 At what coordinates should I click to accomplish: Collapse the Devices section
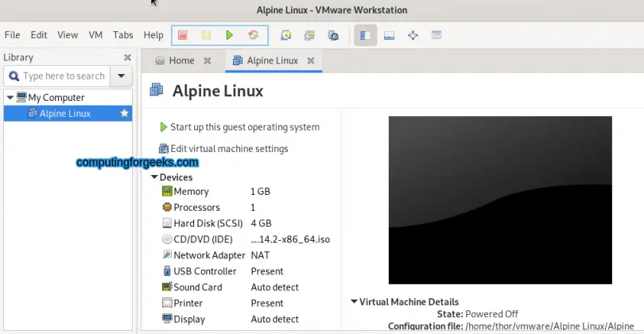(154, 177)
